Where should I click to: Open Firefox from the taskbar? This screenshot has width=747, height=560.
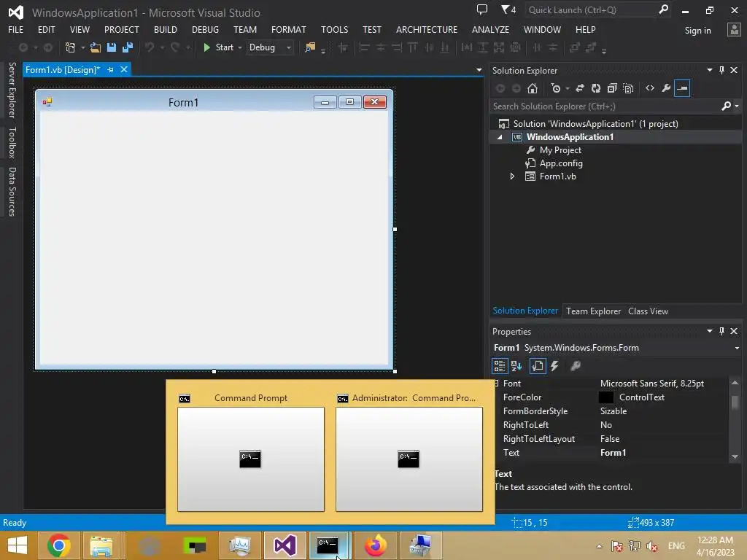[376, 545]
